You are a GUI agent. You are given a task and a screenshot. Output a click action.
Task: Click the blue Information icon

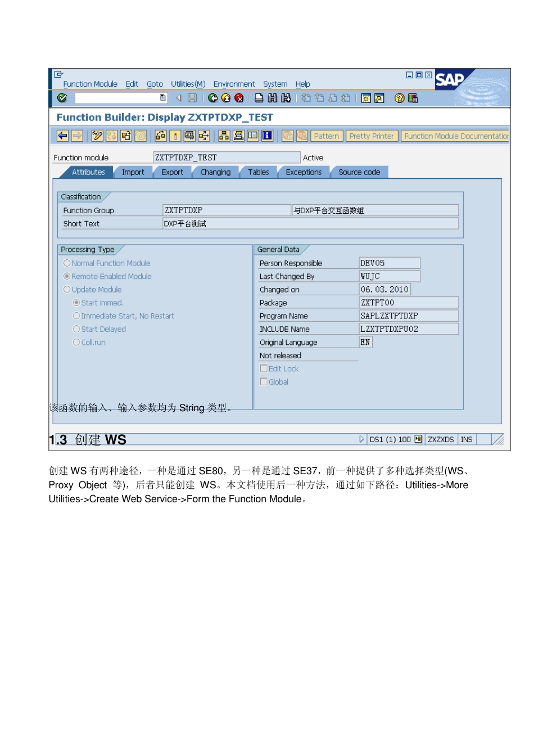(x=268, y=136)
